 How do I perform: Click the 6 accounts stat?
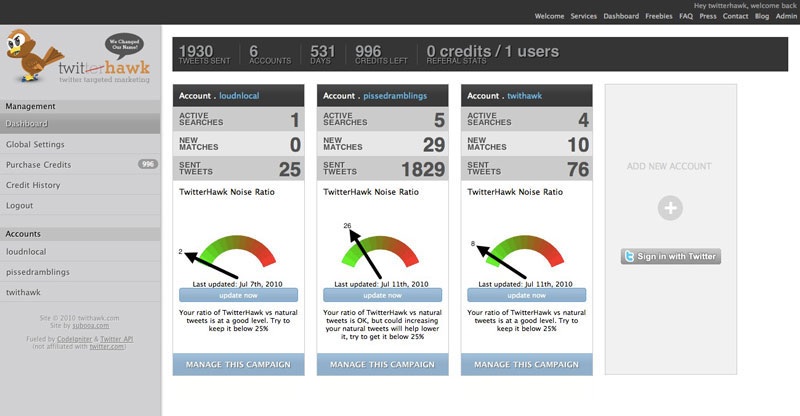tap(270, 54)
